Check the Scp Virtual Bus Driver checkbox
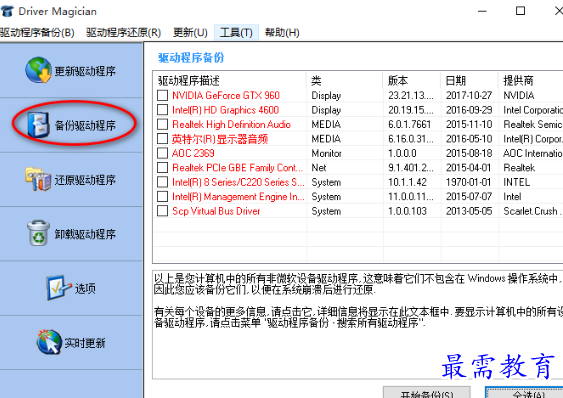Image resolution: width=563 pixels, height=398 pixels. (163, 211)
